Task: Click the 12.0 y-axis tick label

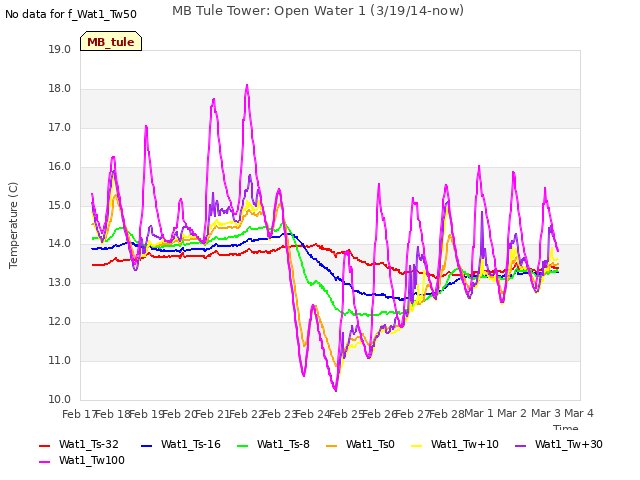Action: [x=60, y=322]
